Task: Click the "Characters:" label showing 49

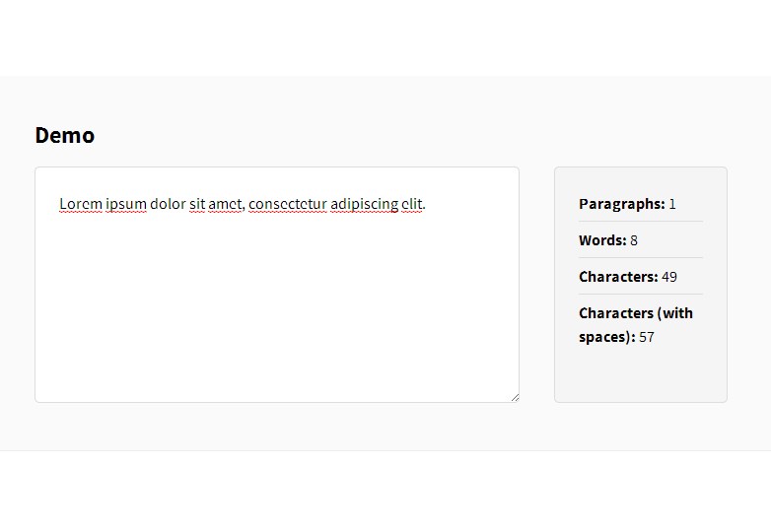Action: (x=618, y=277)
